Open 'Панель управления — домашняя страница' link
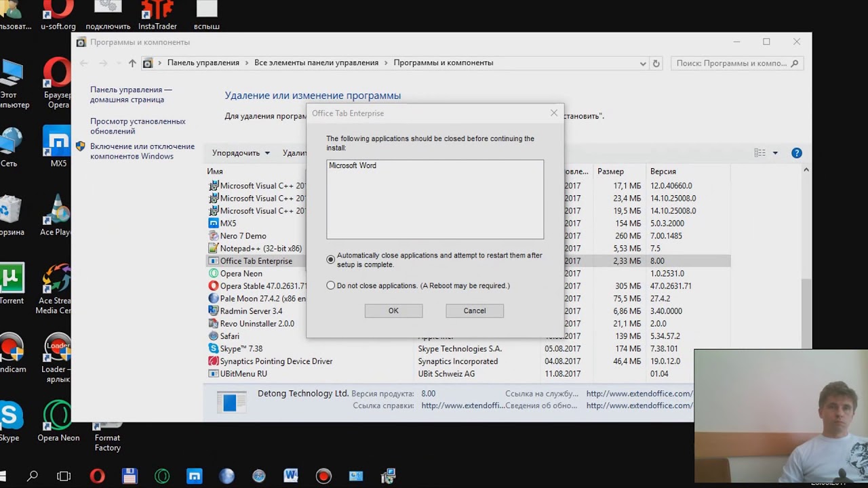 click(x=131, y=94)
